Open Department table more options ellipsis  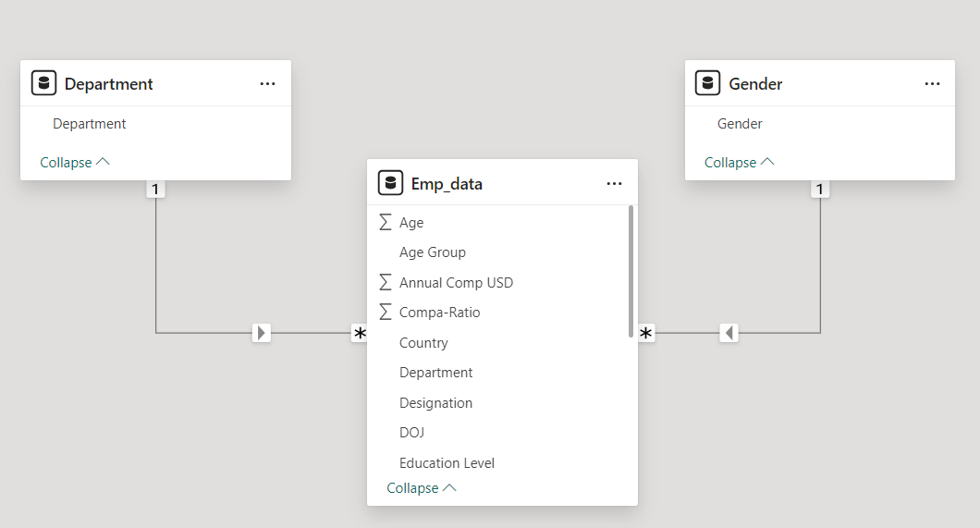tap(267, 83)
